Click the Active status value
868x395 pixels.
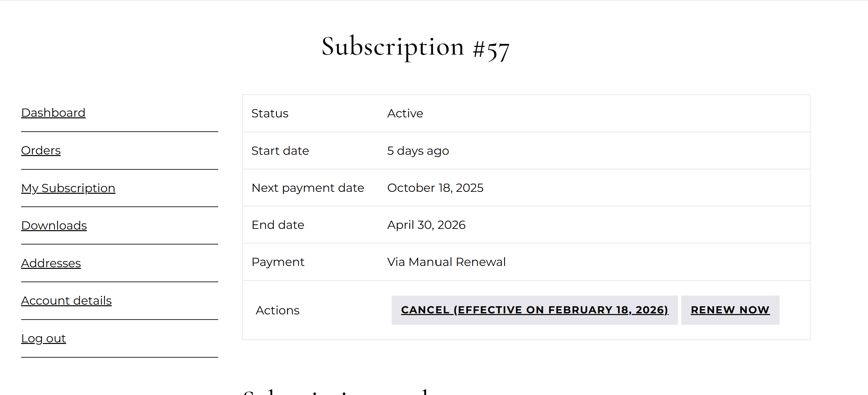[x=405, y=113]
